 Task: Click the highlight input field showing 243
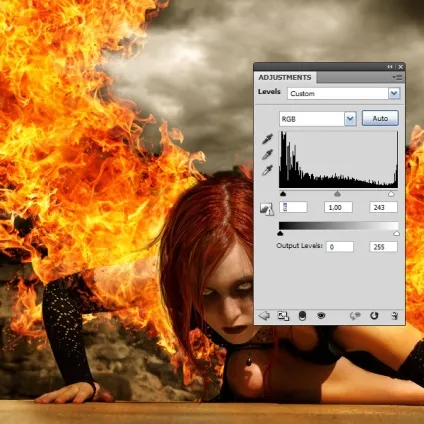coord(383,207)
